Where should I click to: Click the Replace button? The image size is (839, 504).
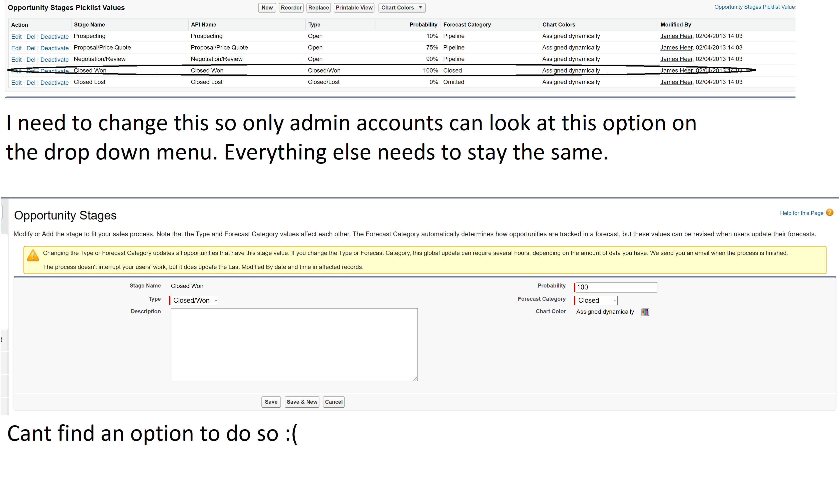318,7
